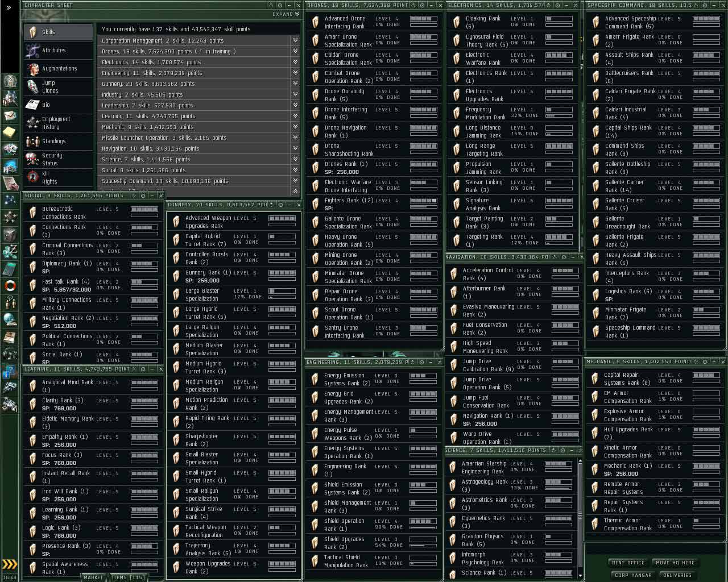Screen dimensions: 728x582
Task: Select the Skills tab in Character Sheet
Action: point(59,32)
